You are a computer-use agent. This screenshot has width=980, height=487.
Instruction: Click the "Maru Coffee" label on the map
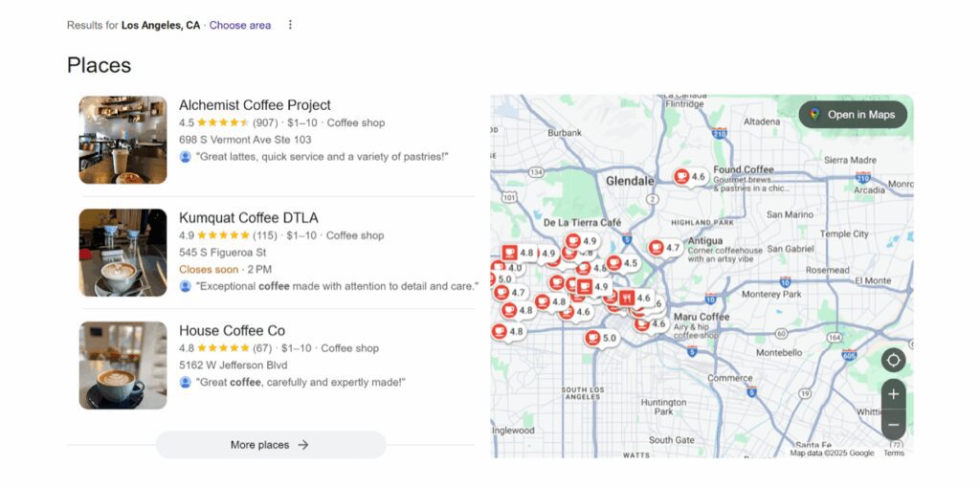pos(702,317)
